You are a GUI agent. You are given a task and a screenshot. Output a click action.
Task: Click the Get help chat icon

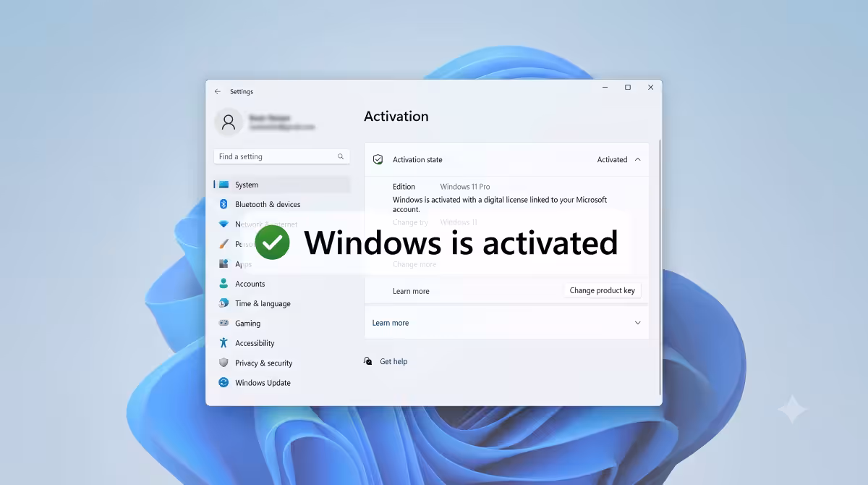click(368, 361)
